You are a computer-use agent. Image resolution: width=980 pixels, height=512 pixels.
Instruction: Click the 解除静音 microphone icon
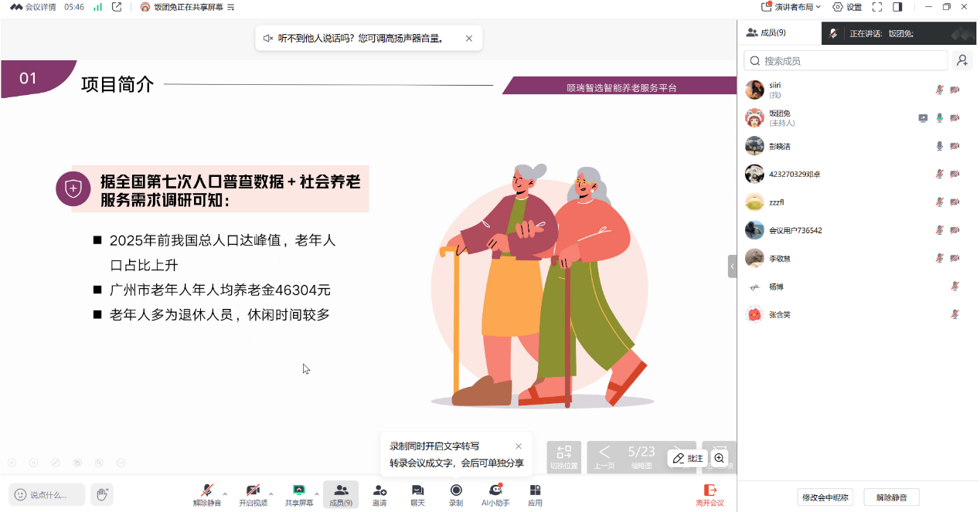click(206, 490)
